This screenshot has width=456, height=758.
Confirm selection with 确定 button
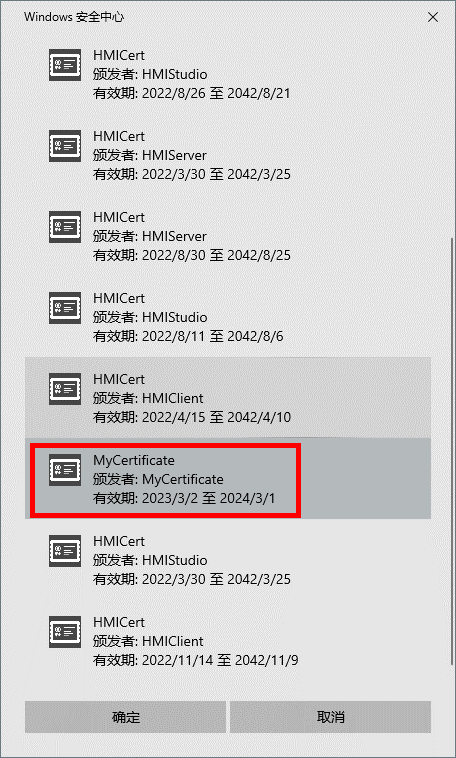pyautogui.click(x=126, y=717)
